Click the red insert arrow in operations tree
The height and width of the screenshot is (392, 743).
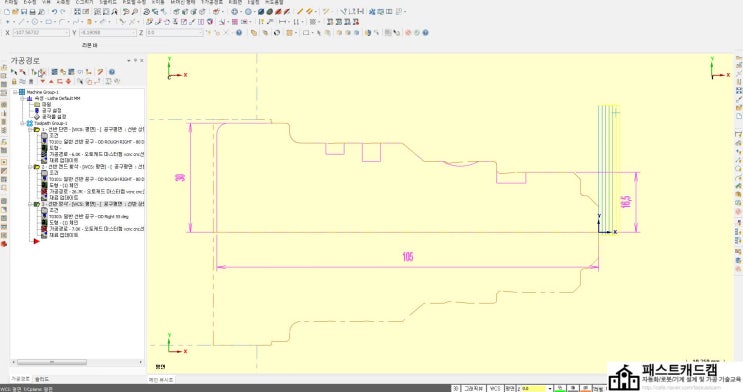[36, 241]
